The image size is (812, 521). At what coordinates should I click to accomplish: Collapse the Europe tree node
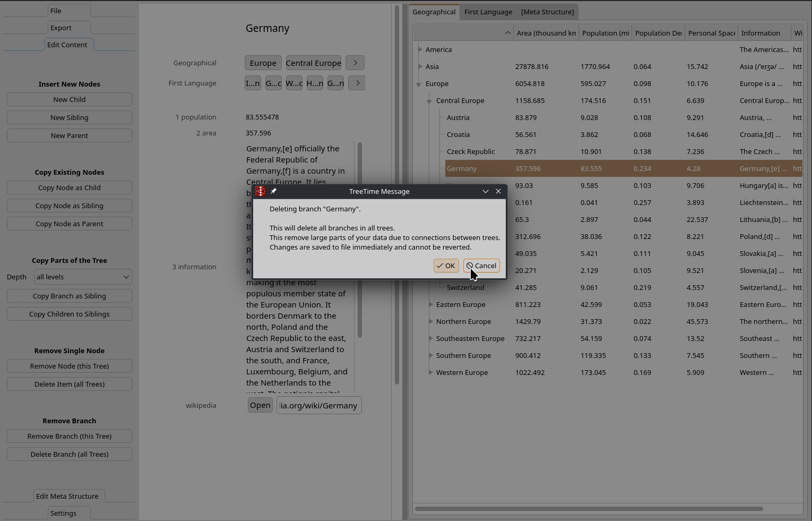click(x=419, y=84)
